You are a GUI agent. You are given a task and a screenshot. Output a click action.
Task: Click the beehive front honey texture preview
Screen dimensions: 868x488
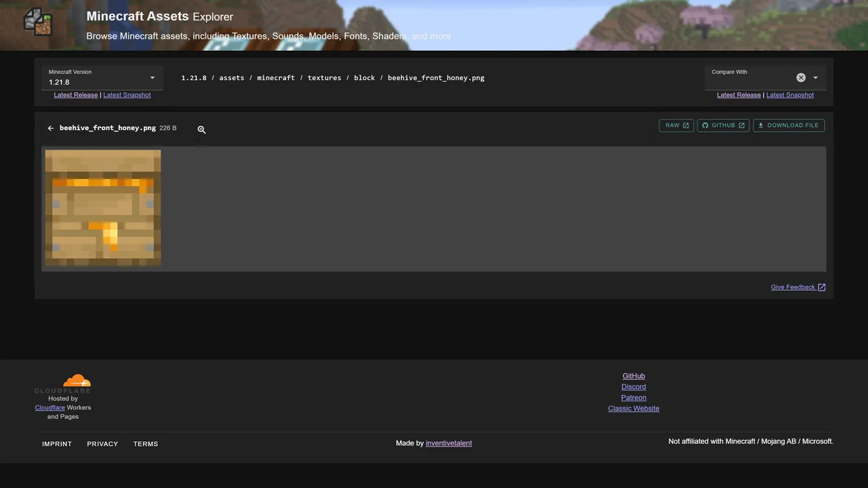point(103,208)
